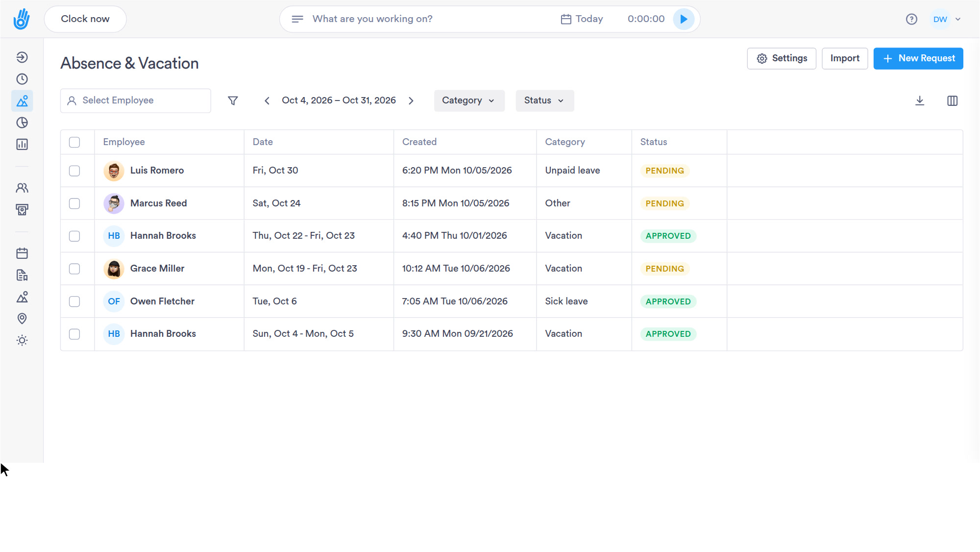980x552 pixels.
Task: Go to the next date range
Action: [411, 100]
